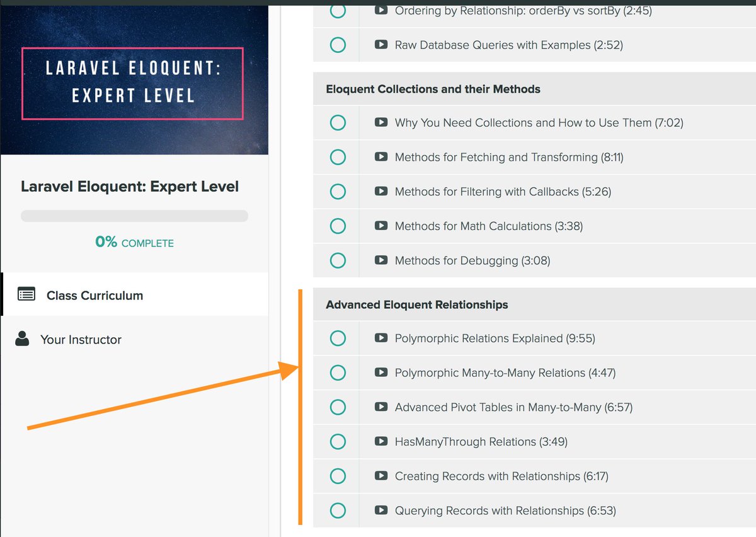Toggle completion circle for HasManyThrough Relations

pyautogui.click(x=338, y=441)
